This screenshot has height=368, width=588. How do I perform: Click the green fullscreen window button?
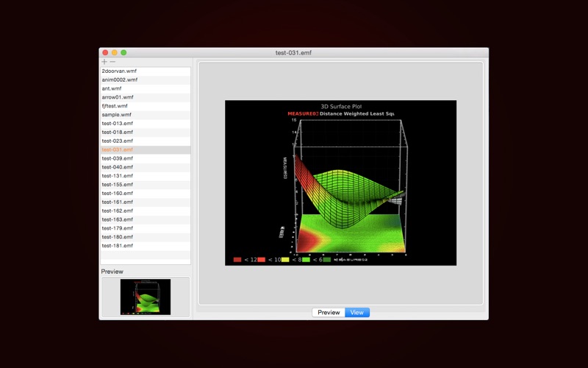click(123, 52)
